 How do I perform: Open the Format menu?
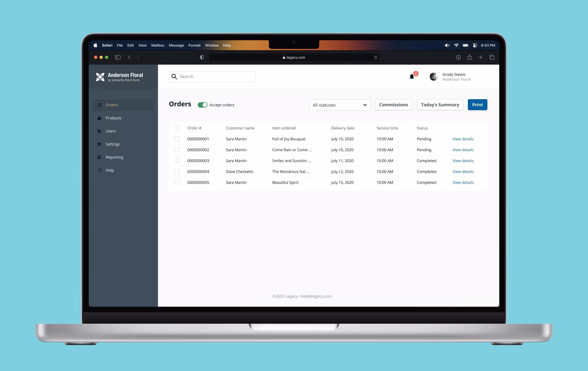[x=194, y=45]
